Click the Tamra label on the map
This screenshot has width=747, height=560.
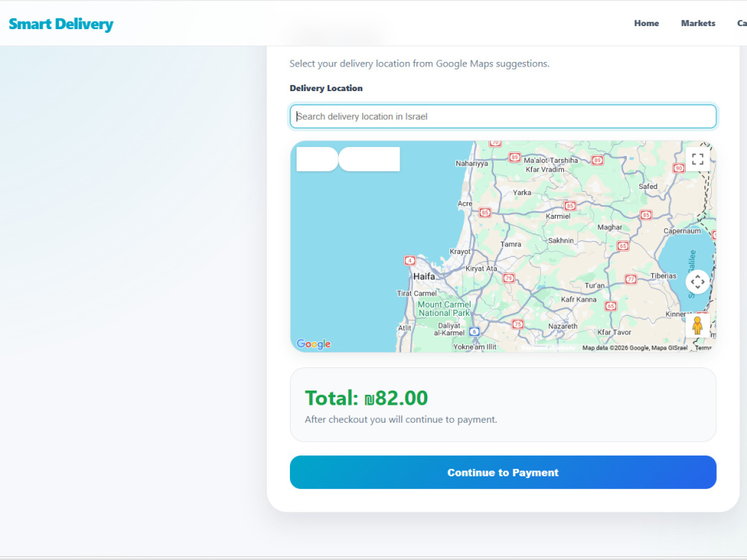pyautogui.click(x=511, y=244)
